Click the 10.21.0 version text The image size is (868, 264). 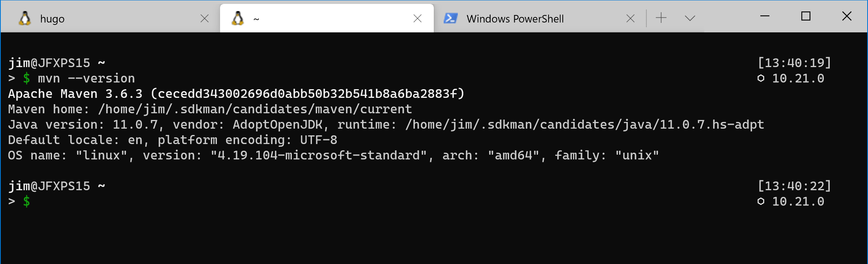tap(797, 79)
